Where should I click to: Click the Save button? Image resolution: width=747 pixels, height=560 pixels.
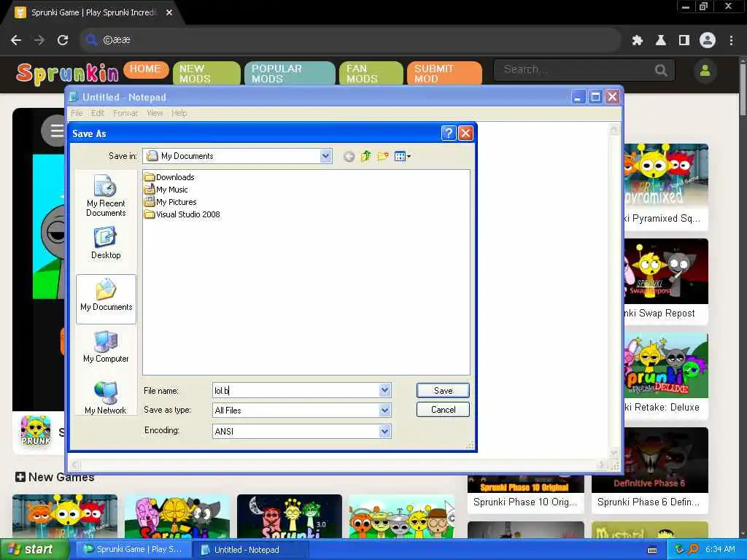(x=443, y=391)
